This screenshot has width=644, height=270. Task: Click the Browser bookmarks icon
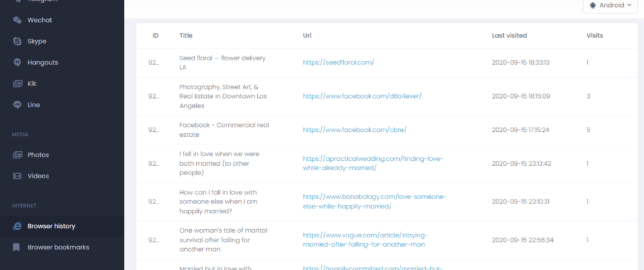[16, 247]
